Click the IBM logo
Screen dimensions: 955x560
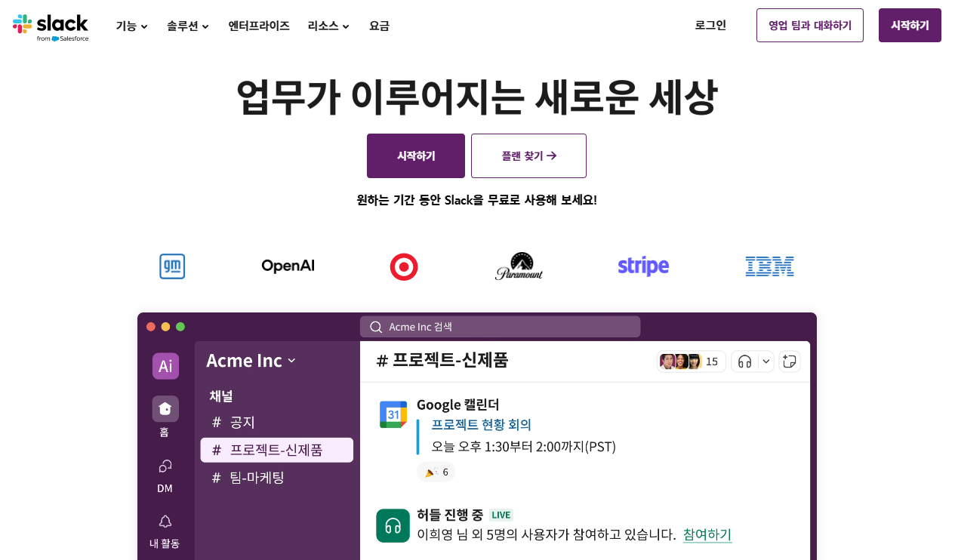tap(769, 266)
